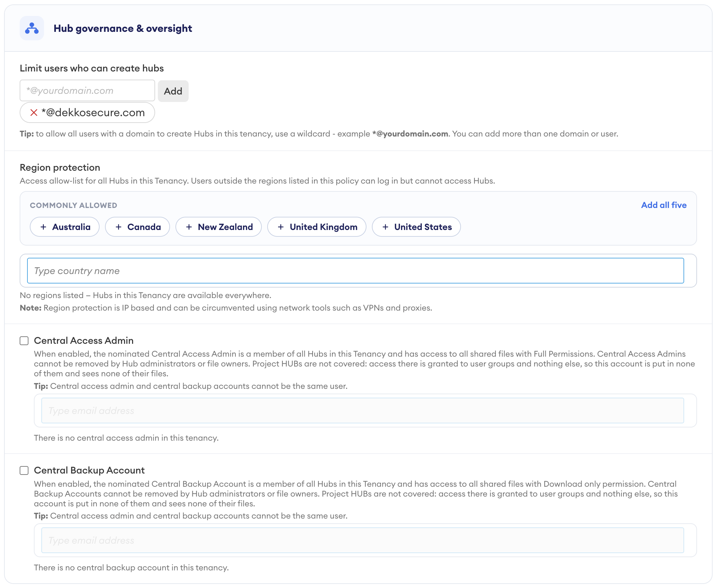
Task: Click the No regions listed status text
Action: (x=146, y=295)
